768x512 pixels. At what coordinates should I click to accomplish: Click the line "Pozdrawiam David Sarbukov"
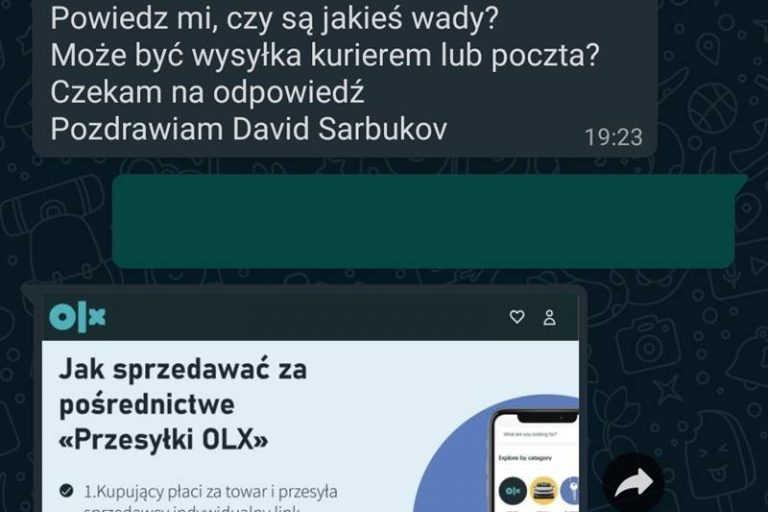click(249, 129)
